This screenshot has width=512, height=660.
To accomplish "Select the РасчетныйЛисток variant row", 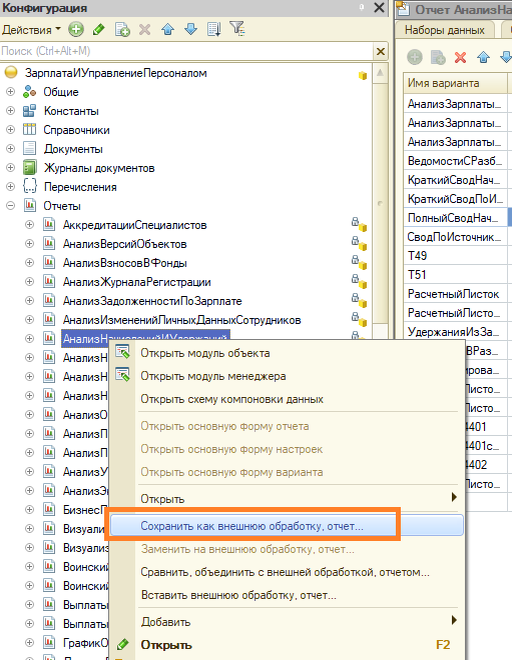I will (455, 294).
